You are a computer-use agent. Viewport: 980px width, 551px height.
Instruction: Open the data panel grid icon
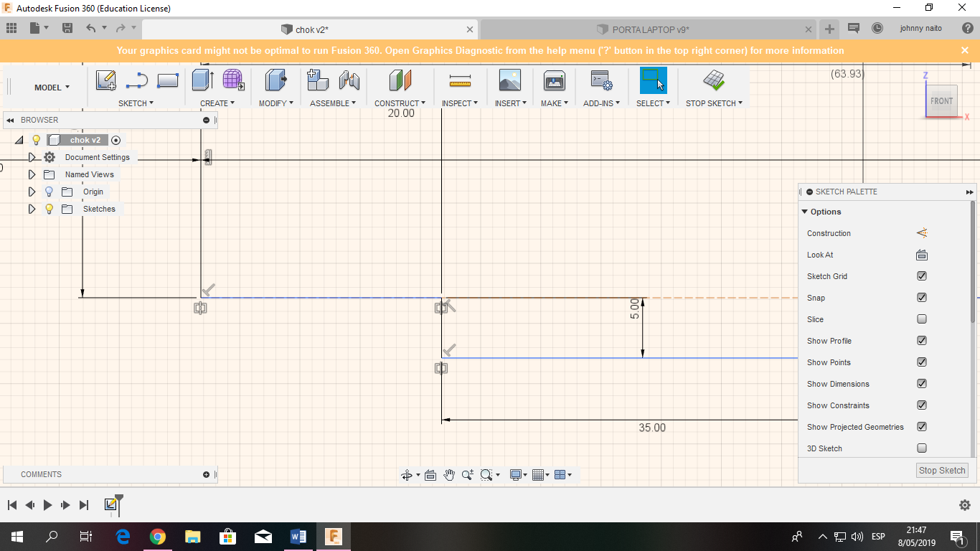click(x=11, y=28)
